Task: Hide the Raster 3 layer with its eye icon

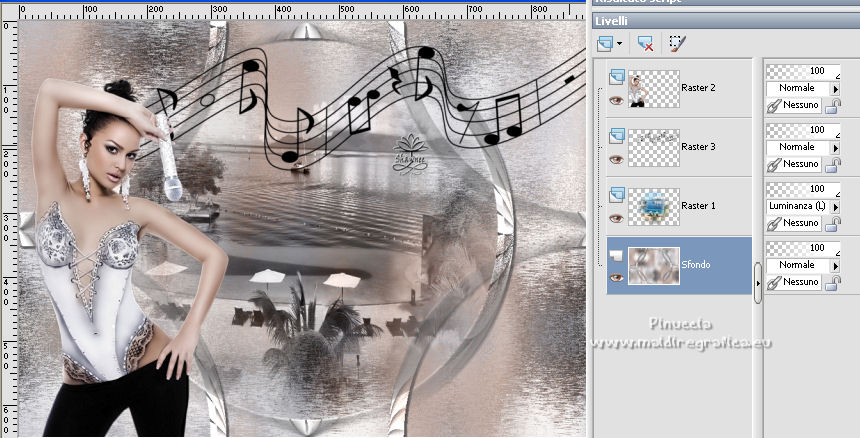Action: (x=616, y=160)
